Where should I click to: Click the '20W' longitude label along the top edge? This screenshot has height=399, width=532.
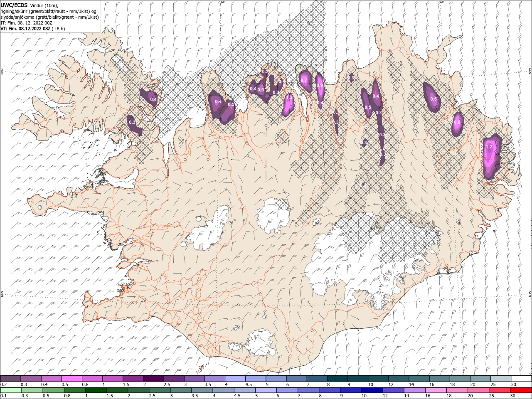[x=221, y=2]
